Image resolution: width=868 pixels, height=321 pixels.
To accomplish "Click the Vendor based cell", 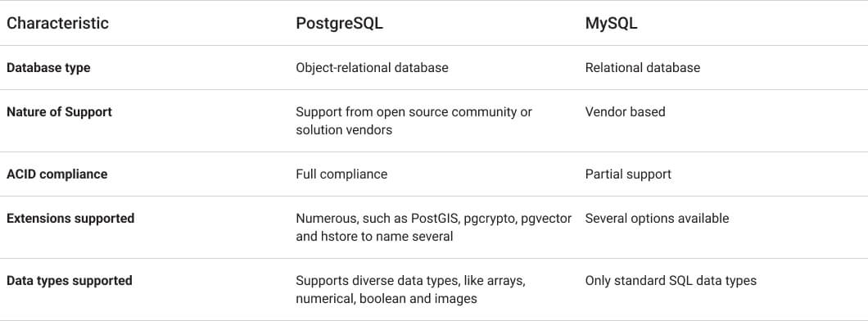I will coord(625,112).
